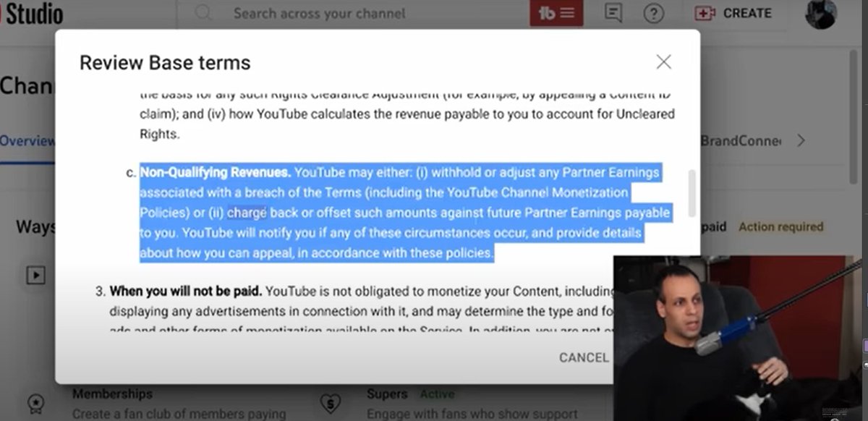Image resolution: width=868 pixels, height=421 pixels.
Task: Click the Review Base terms dialog title
Action: point(165,63)
